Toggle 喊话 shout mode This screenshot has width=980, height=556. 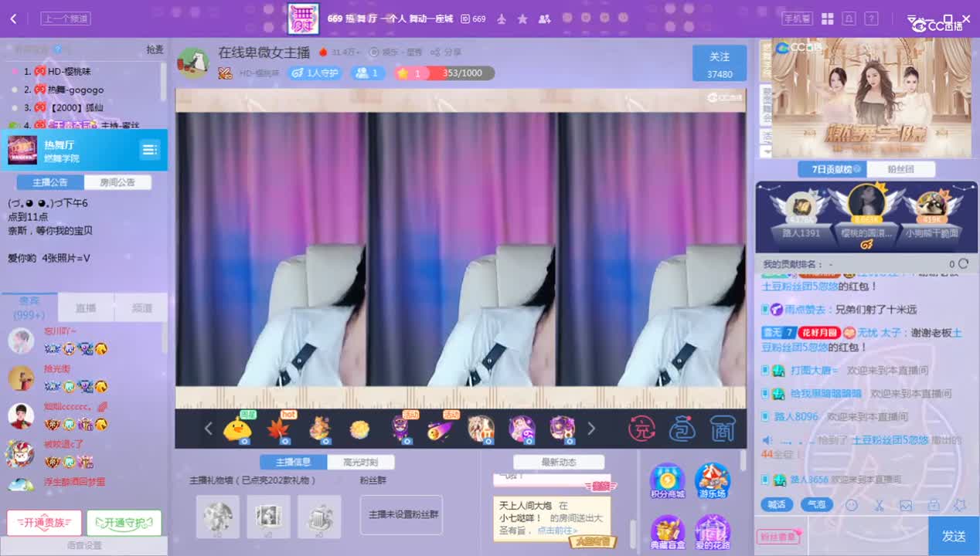pos(776,504)
